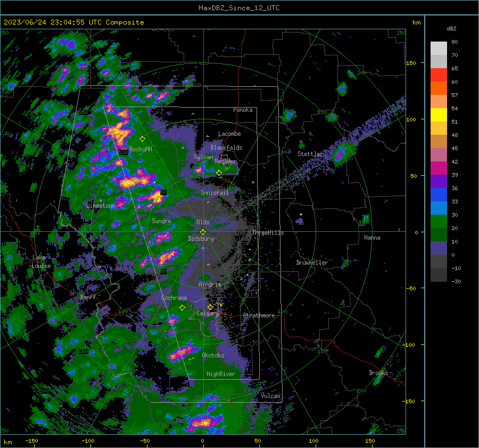
Task: Click the Blackfalds city label
Action: (226, 148)
